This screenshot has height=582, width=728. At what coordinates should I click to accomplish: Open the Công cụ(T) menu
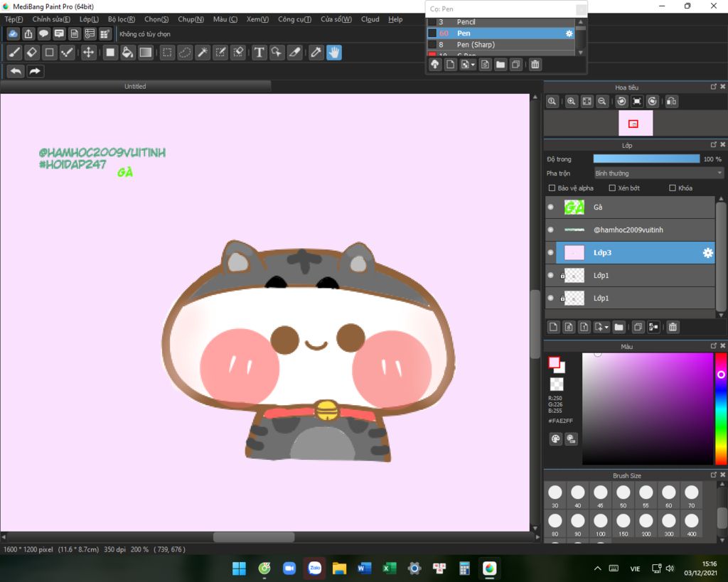[294, 19]
